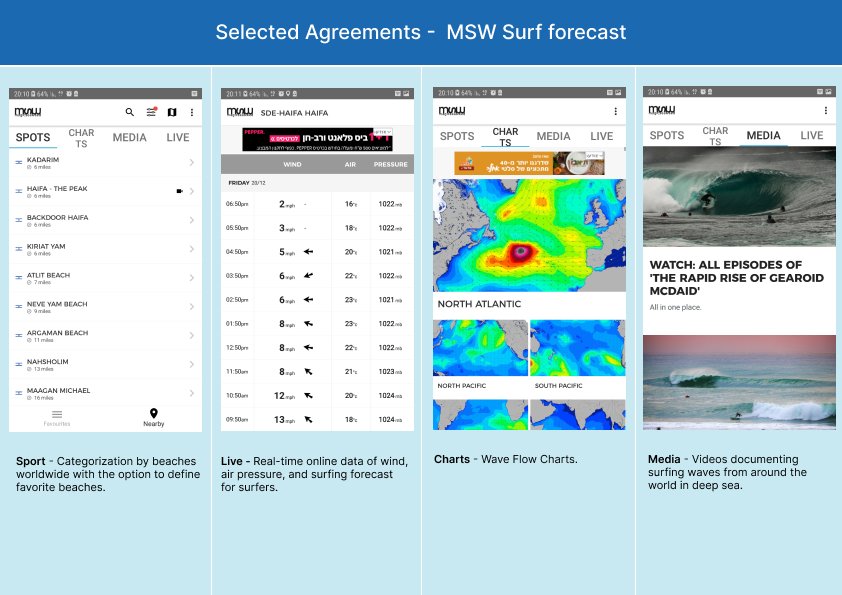This screenshot has height=595, width=842.
Task: Open the Maagan Michael spot entry
Action: click(106, 393)
